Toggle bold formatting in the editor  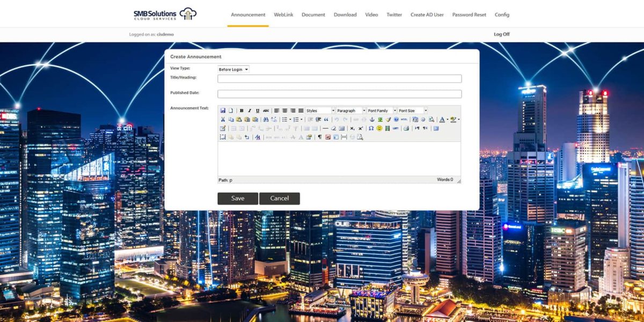pyautogui.click(x=241, y=110)
